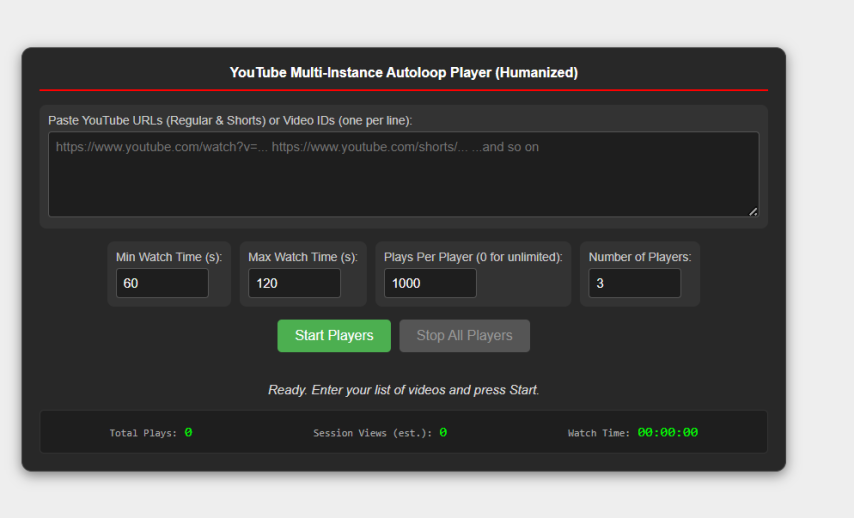Click the textarea resize handle corner
The width and height of the screenshot is (854, 518).
[x=753, y=211]
